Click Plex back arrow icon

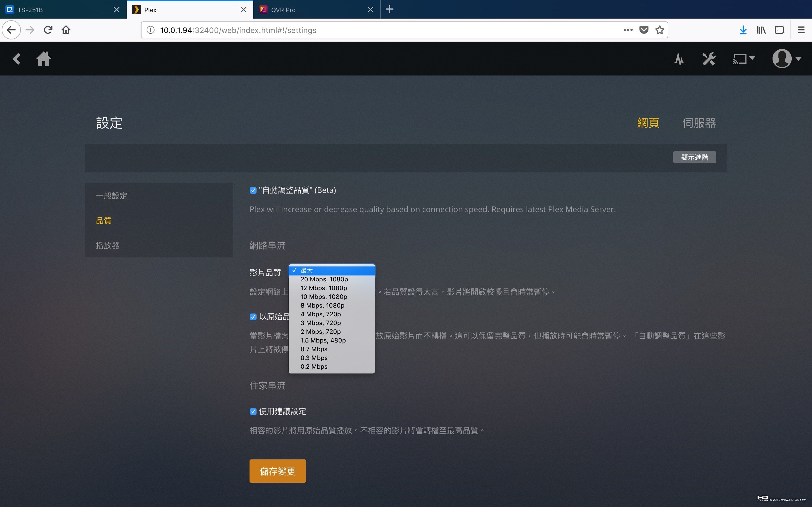16,59
